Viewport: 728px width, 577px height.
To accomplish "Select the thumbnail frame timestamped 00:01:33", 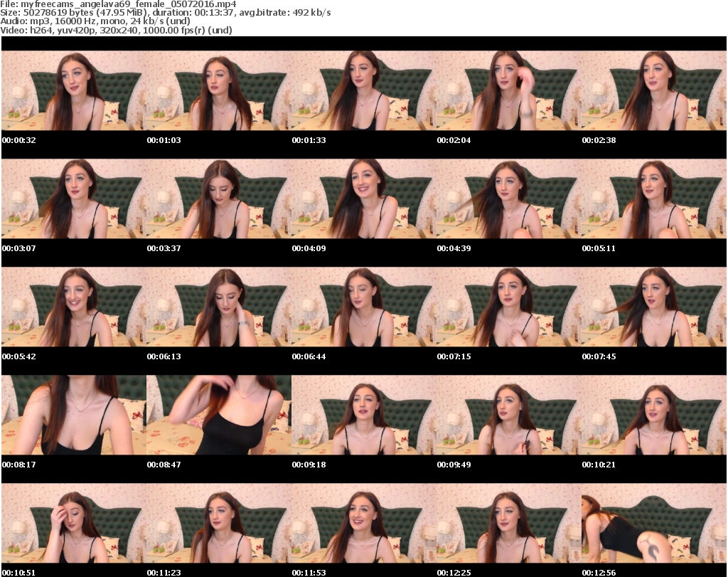I will click(364, 90).
